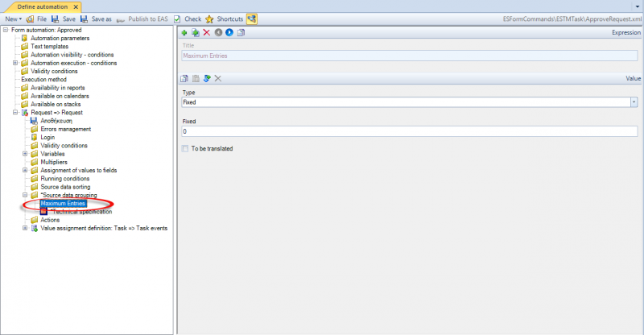Open the tab list arrow at top-right corner
The height and width of the screenshot is (335, 644).
pyautogui.click(x=638, y=6)
